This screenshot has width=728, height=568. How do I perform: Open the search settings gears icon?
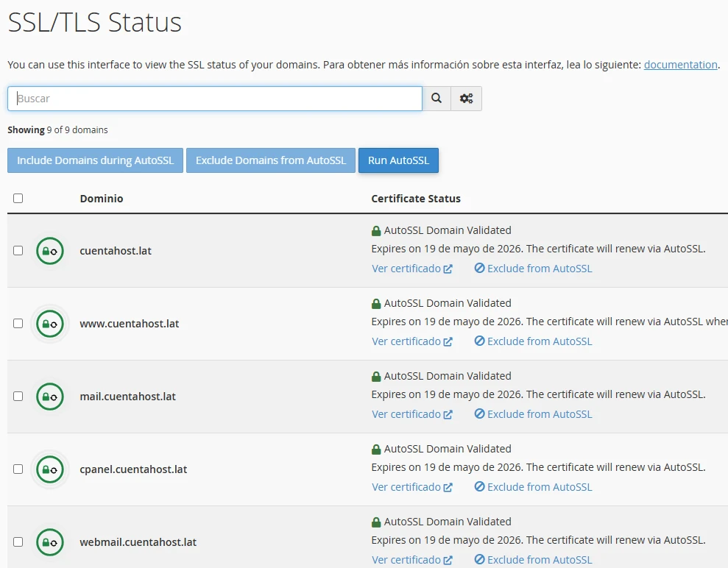pyautogui.click(x=466, y=99)
